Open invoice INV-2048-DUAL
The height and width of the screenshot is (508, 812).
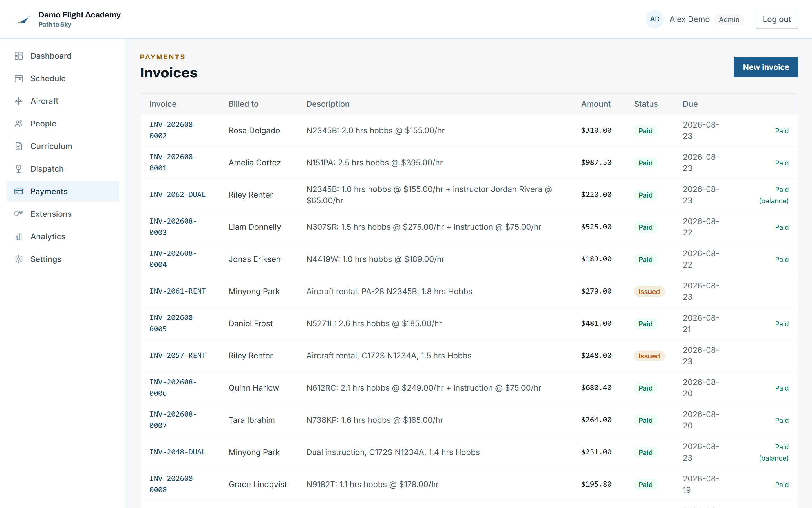tap(178, 452)
